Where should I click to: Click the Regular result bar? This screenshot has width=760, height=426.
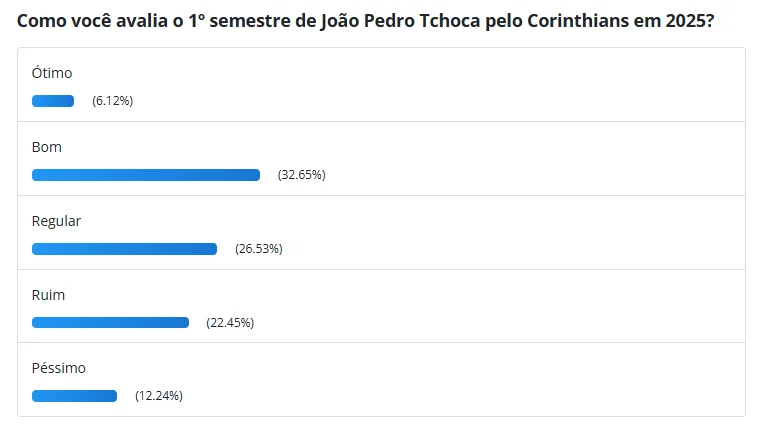pyautogui.click(x=125, y=249)
